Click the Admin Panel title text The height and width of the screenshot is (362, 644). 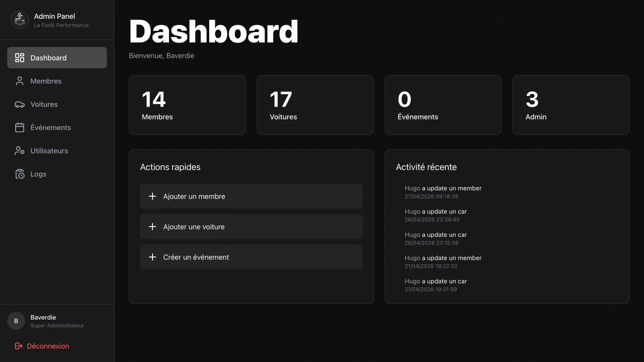point(54,16)
